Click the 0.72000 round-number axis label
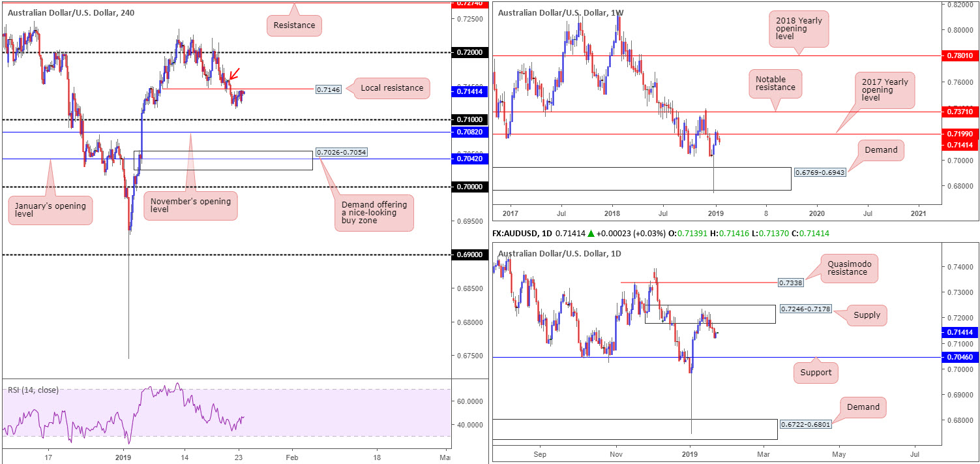 469,52
